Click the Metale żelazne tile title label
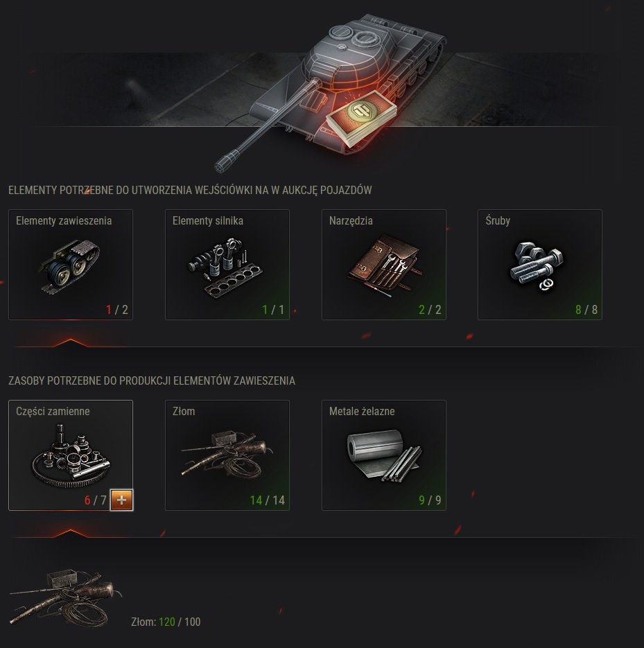The image size is (644, 648). click(x=362, y=411)
